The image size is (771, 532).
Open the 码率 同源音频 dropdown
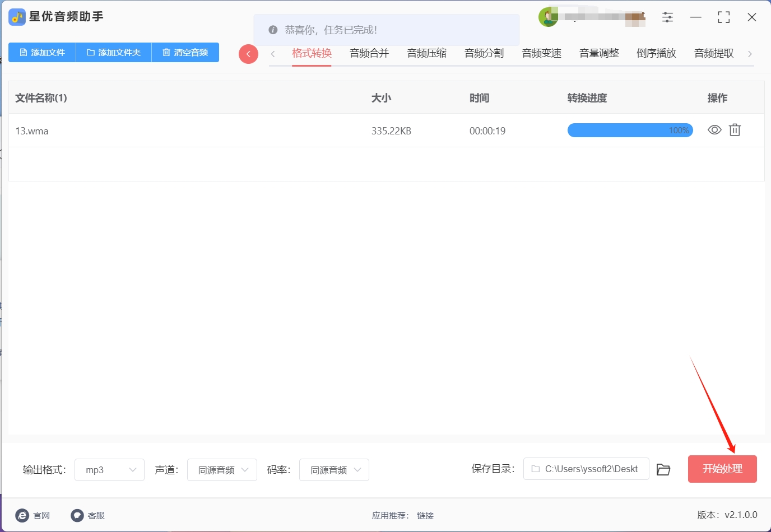tap(334, 470)
